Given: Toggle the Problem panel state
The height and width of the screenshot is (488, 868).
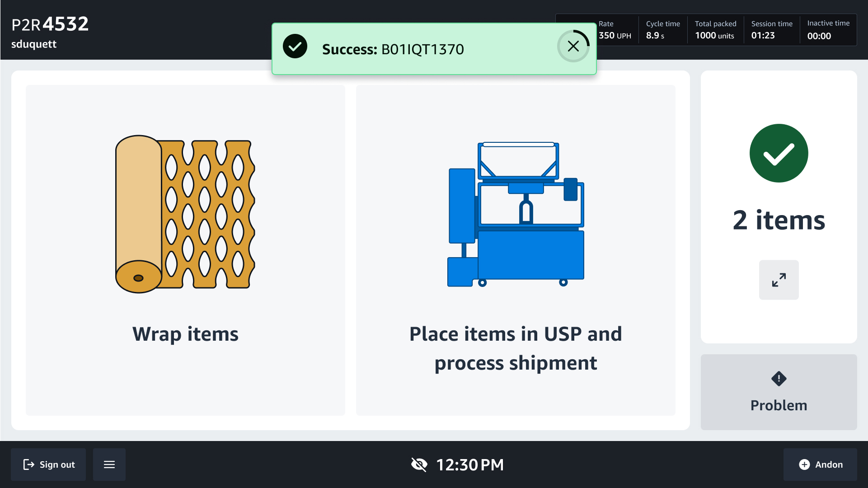Looking at the screenshot, I should (x=778, y=392).
